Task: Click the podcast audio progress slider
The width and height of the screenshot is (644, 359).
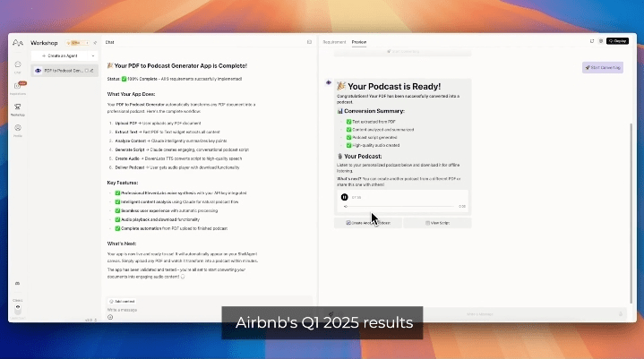Action: [x=403, y=207]
